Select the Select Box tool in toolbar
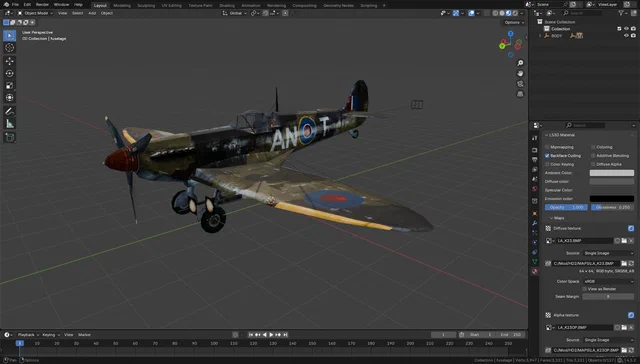Screen dimensions: 640x364 (9, 36)
